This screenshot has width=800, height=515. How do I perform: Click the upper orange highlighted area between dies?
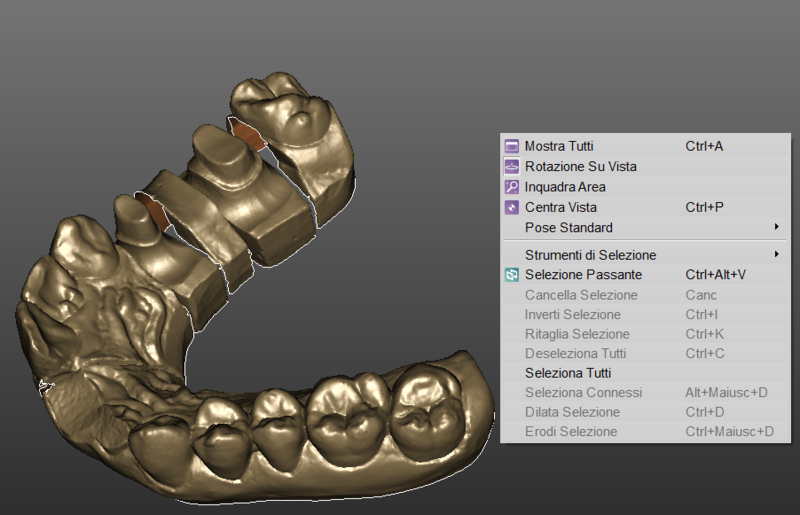point(249,133)
